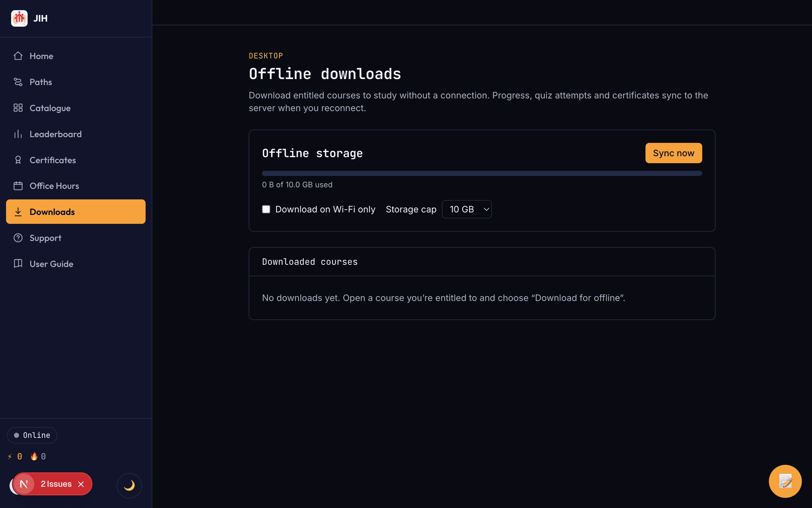Click the Catalogue grid icon
This screenshot has width=812, height=508.
click(18, 108)
